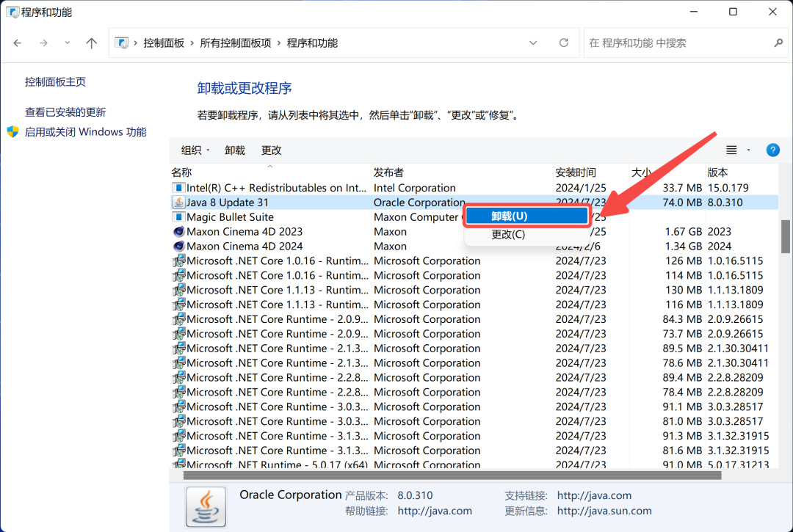Click the Windows shield icon in sidebar
793x532 pixels.
(12, 132)
